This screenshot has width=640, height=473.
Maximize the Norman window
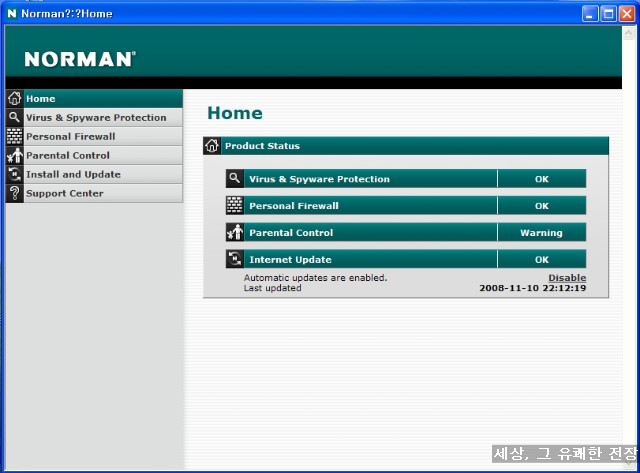608,14
